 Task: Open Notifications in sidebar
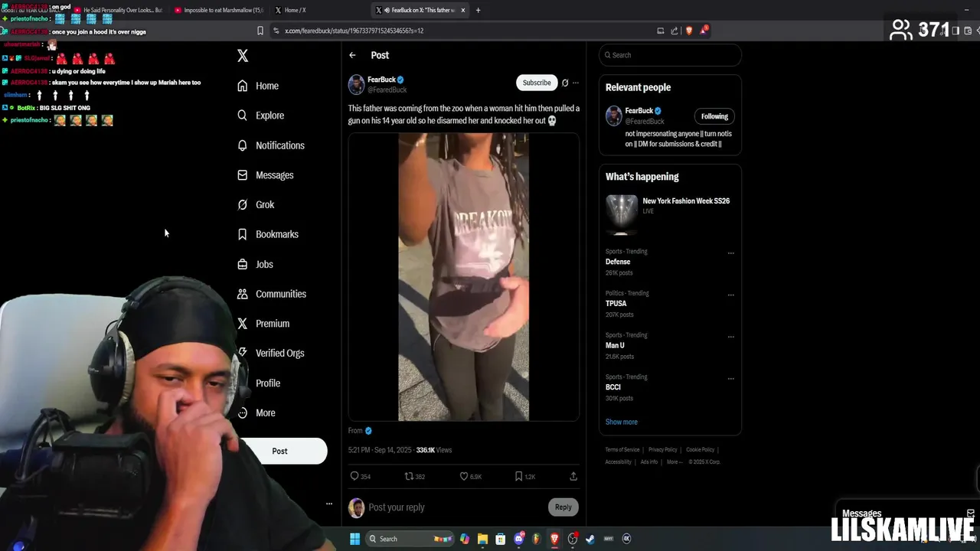(x=270, y=145)
